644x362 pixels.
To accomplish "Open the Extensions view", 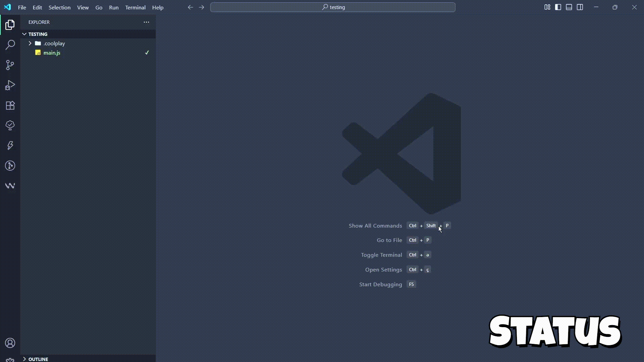I will click(10, 105).
